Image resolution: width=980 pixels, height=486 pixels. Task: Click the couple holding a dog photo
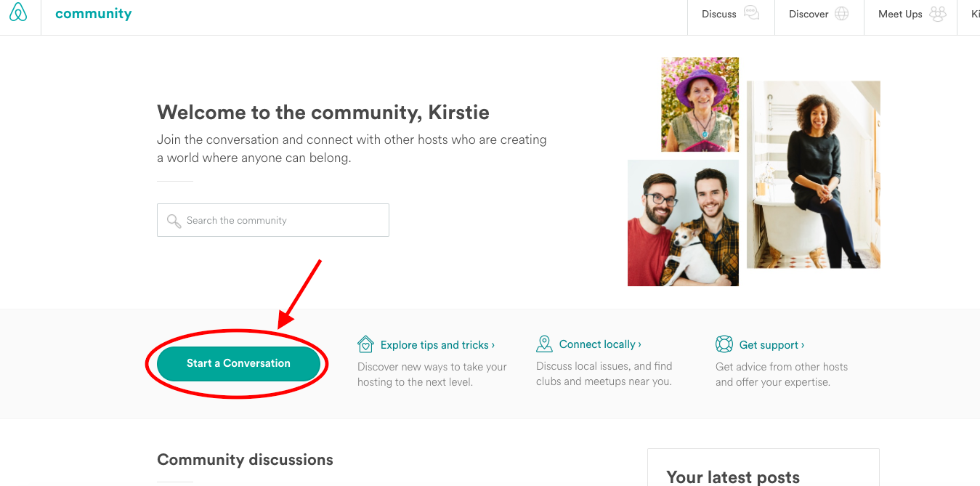(682, 222)
